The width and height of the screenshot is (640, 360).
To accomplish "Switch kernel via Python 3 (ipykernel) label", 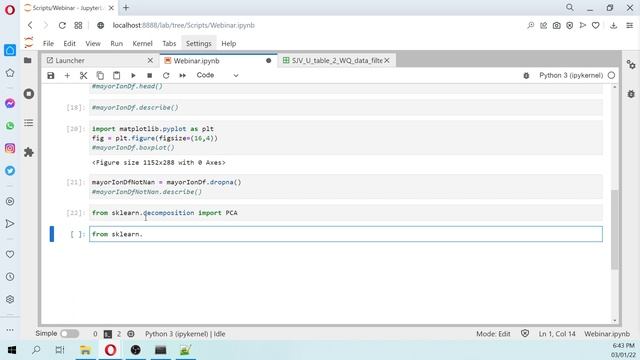I will [571, 75].
